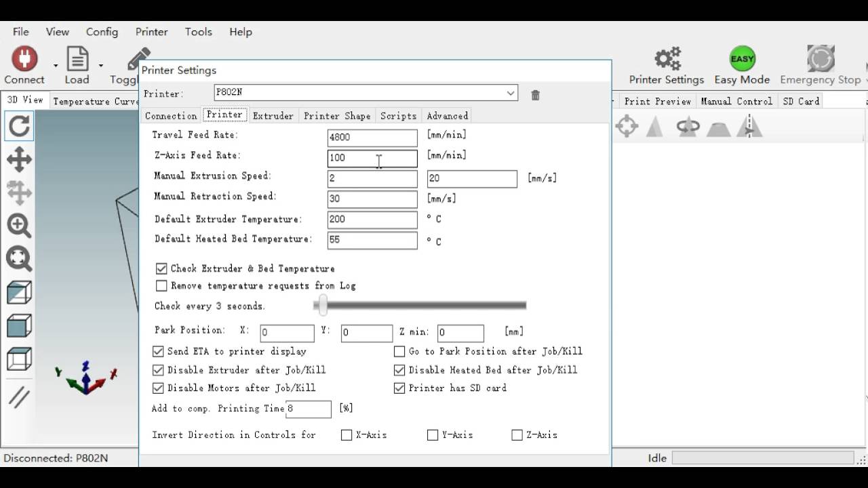Toggle Disable Motors after Job/Kill
Screen dimensions: 868x488
(x=158, y=388)
